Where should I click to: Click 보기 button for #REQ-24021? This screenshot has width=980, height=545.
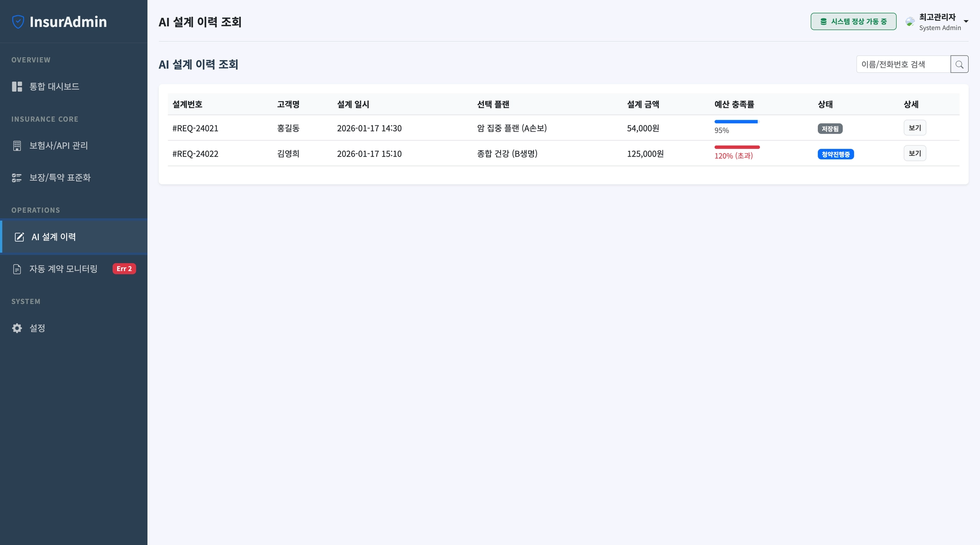915,128
